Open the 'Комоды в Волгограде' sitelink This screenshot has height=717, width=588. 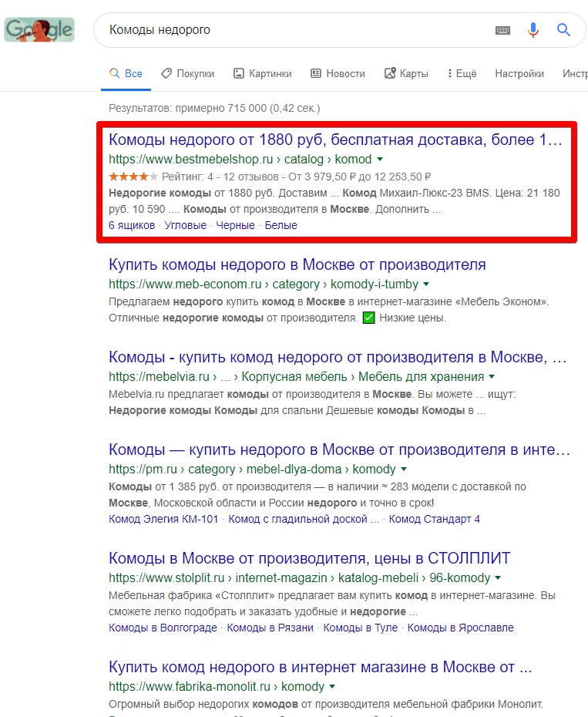(x=163, y=628)
